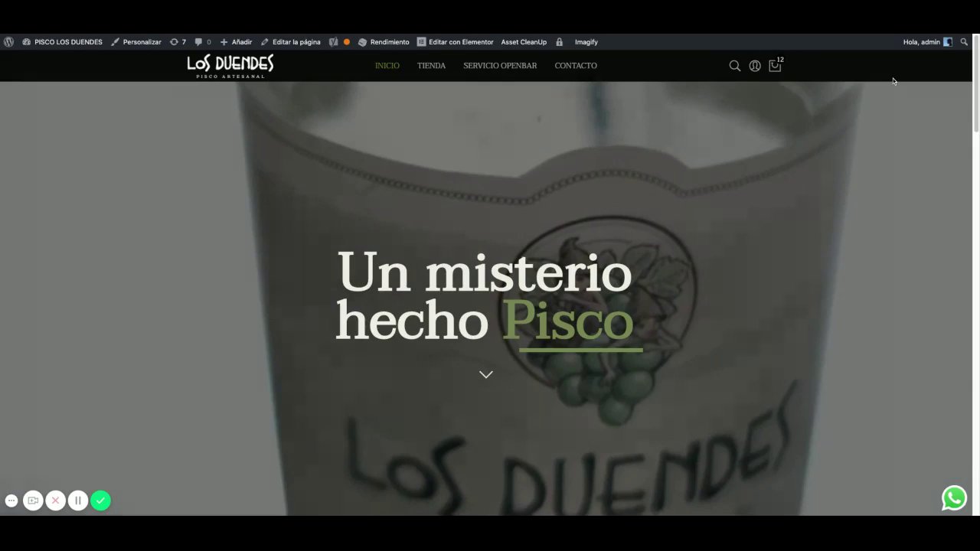This screenshot has height=551, width=980.
Task: Open recorder more-options ellipsis button
Action: [11, 500]
